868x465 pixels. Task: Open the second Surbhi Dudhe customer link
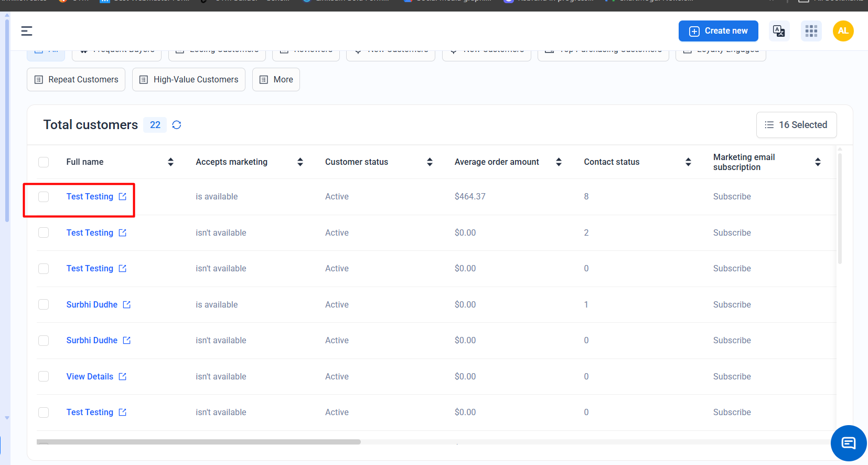pyautogui.click(x=92, y=341)
